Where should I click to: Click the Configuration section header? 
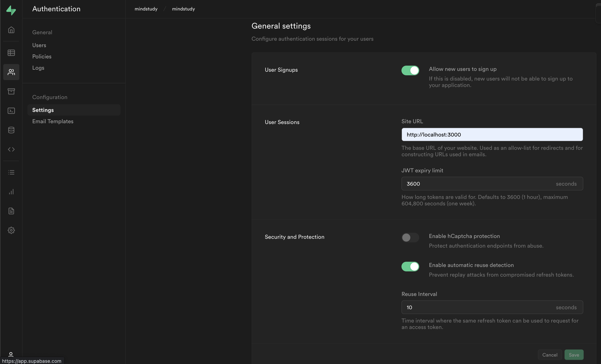coord(50,97)
